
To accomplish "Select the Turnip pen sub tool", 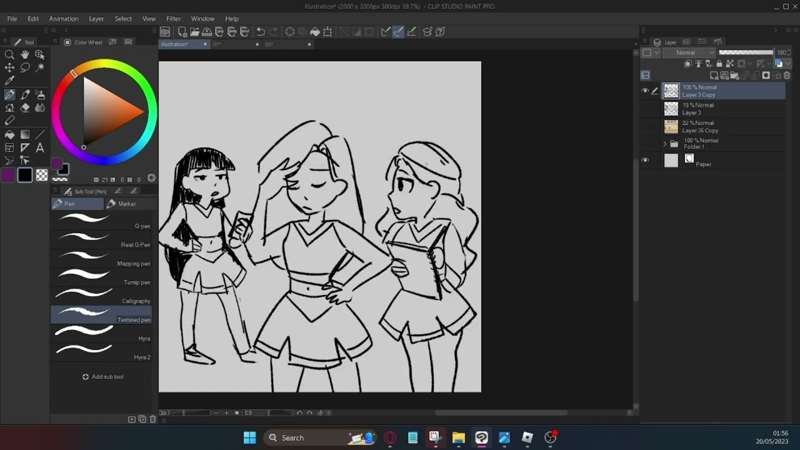I will point(102,278).
